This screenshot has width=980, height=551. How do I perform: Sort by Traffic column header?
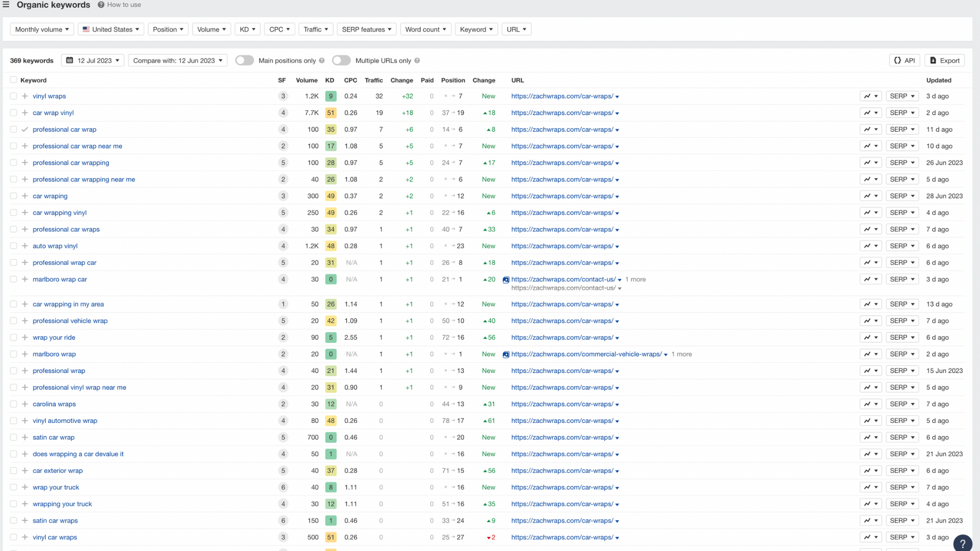pos(374,80)
